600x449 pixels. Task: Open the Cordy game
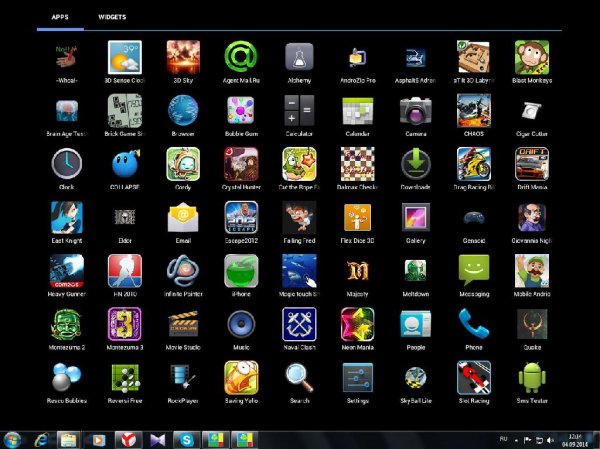click(x=183, y=164)
